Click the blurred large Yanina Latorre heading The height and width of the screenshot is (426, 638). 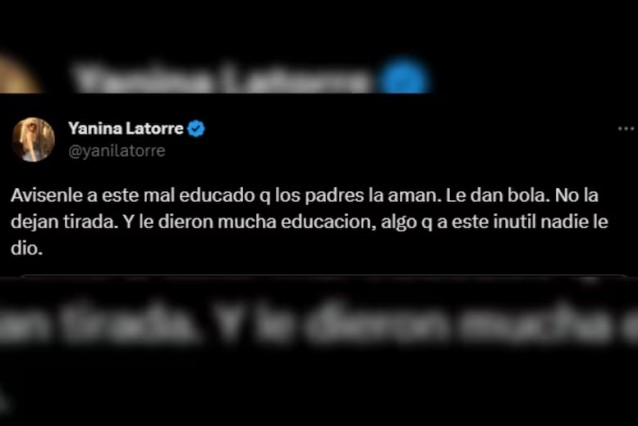(x=220, y=79)
